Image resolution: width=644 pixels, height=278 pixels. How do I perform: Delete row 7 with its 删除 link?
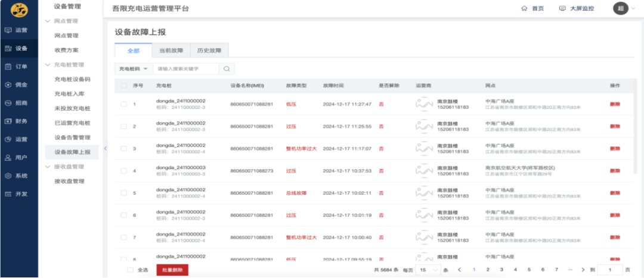point(615,237)
